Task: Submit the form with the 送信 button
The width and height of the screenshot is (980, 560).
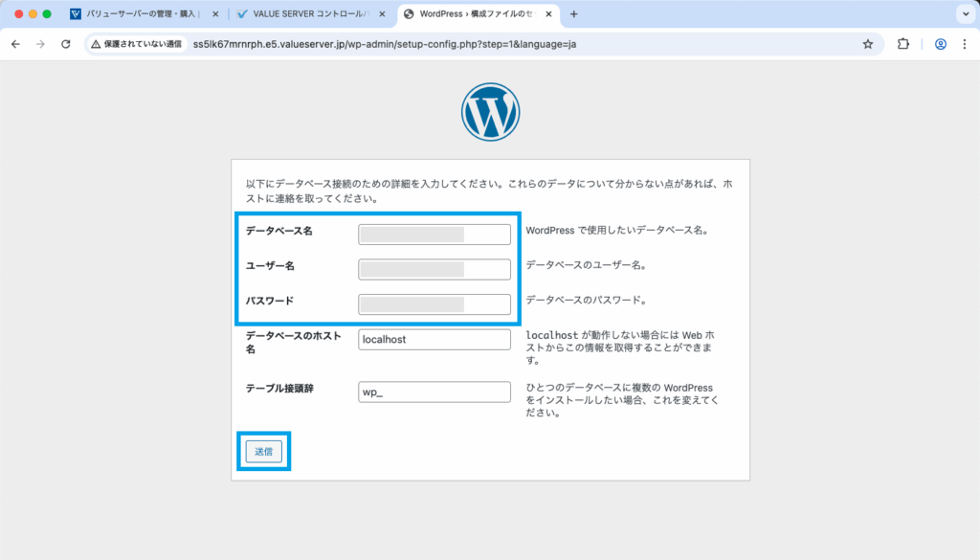Action: 263,450
